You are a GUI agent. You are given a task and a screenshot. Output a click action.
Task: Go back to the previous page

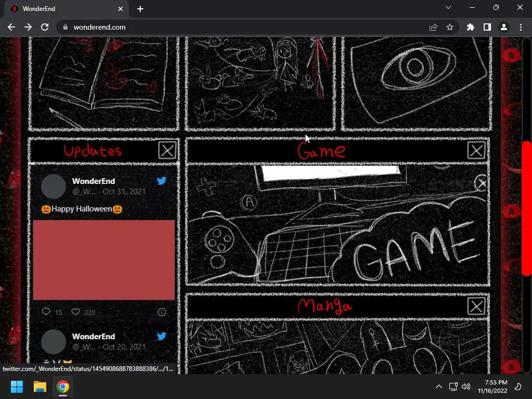11,27
